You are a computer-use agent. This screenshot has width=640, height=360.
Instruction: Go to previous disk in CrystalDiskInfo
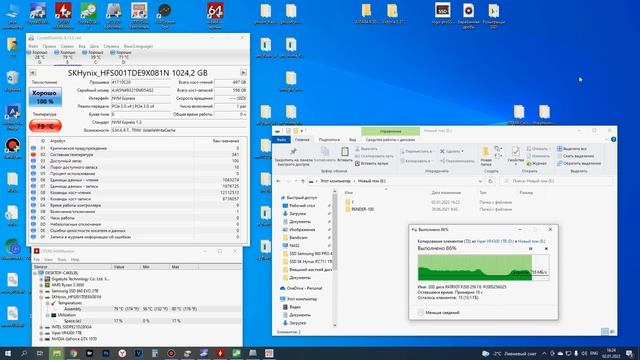[x=33, y=73]
